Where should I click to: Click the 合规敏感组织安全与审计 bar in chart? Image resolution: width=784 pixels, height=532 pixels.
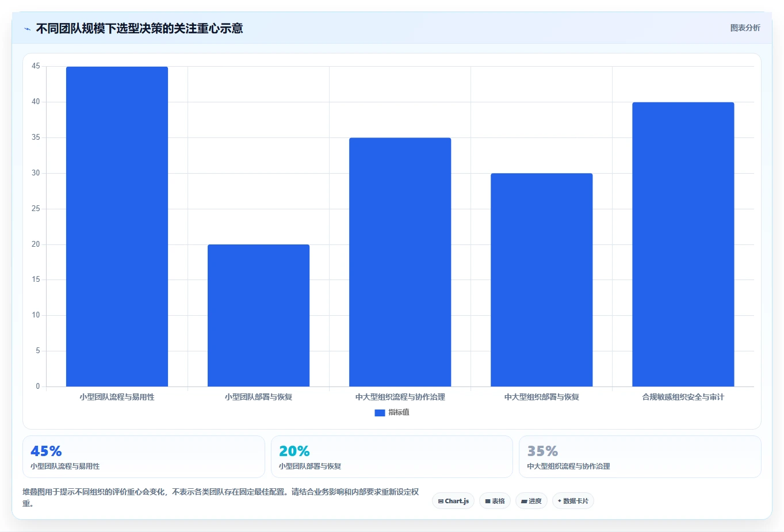click(683, 244)
